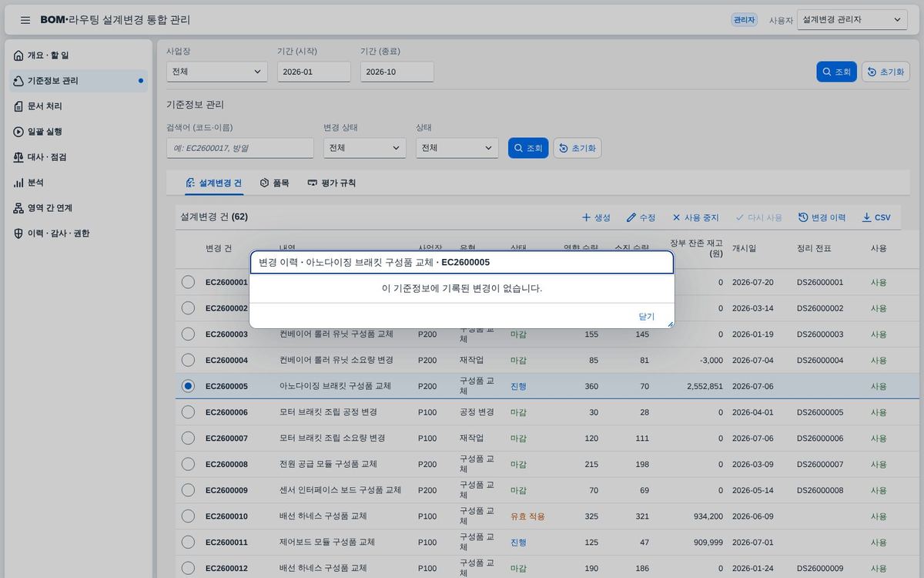Go to 문서 처리 in the sidebar
Screen dimensions: 924x578
coord(79,106)
